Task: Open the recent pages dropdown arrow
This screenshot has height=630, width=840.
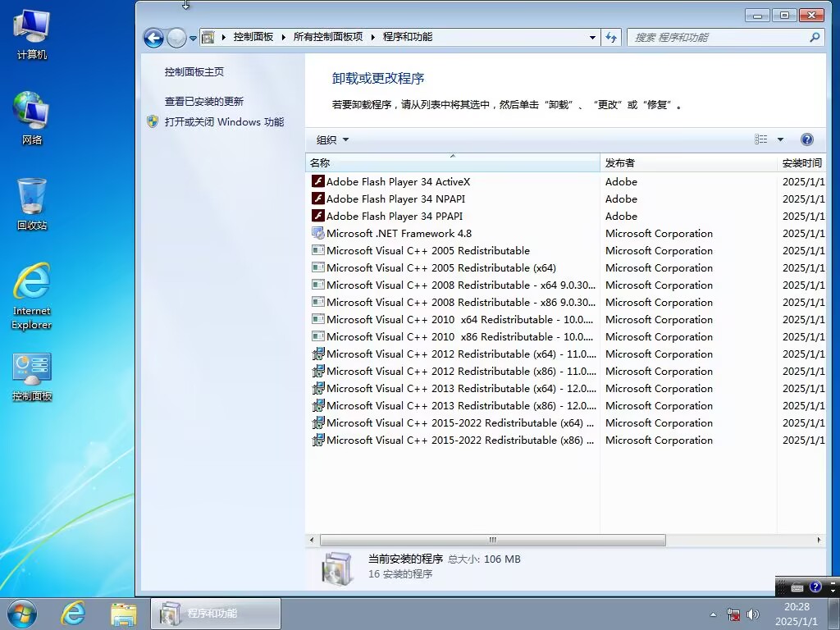Action: [193, 38]
